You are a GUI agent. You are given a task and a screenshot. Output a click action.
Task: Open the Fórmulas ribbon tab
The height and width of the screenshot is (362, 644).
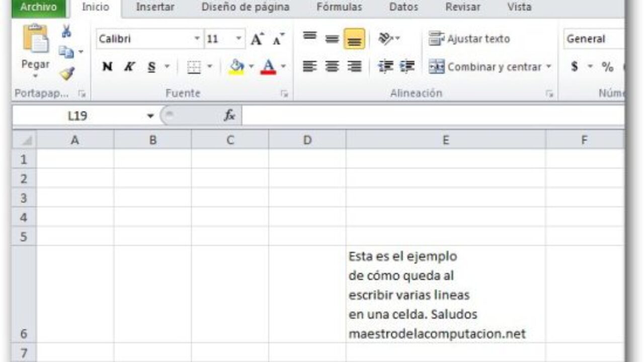point(339,7)
